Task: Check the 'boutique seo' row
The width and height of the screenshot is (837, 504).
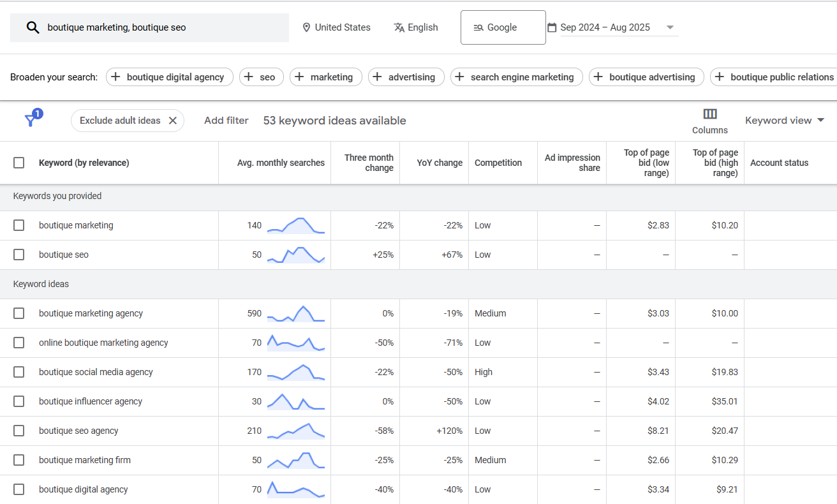Action: pyautogui.click(x=19, y=255)
